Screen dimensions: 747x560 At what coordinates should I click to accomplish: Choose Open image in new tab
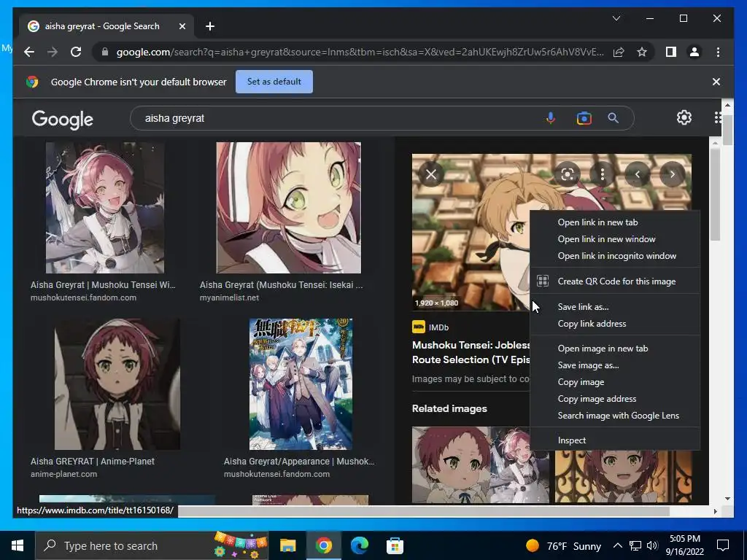point(614,349)
